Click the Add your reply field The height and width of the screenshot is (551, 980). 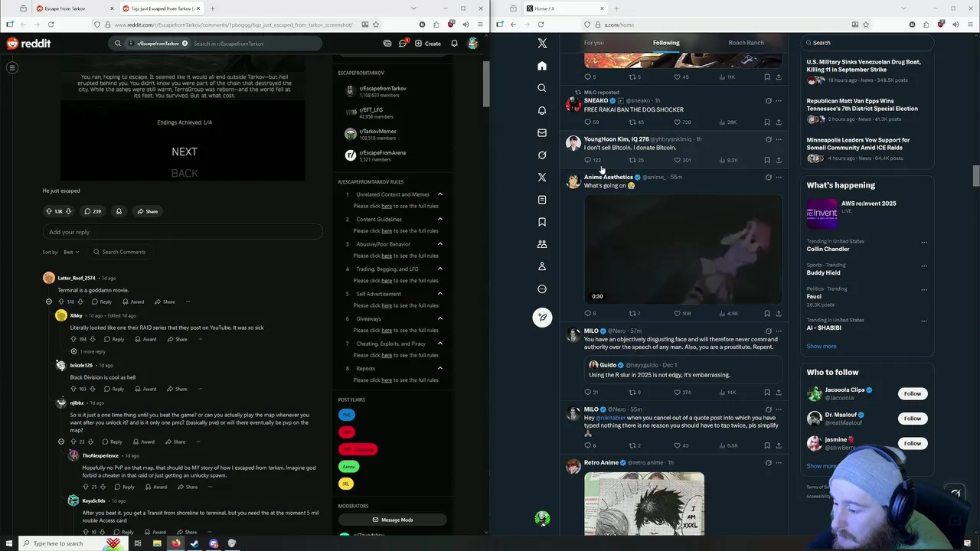[182, 232]
